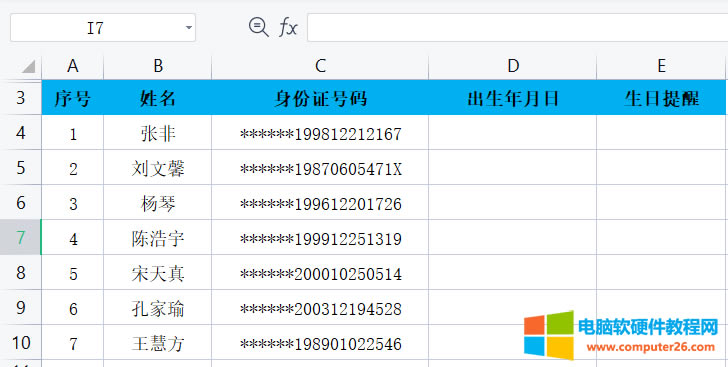Select row 3 header
728x367 pixels.
(20, 98)
